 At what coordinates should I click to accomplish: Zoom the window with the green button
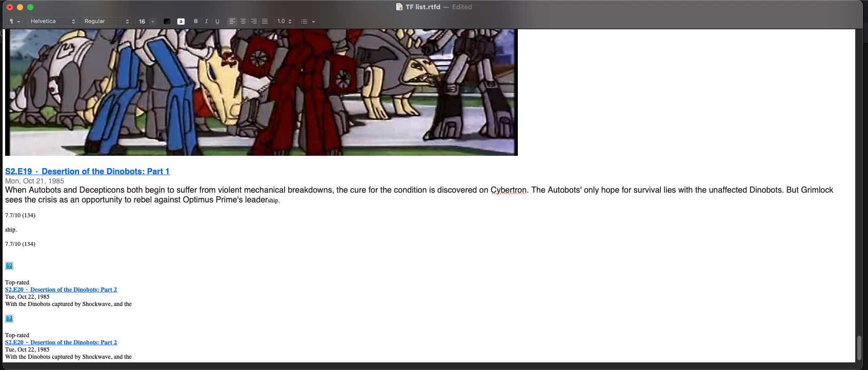click(30, 7)
